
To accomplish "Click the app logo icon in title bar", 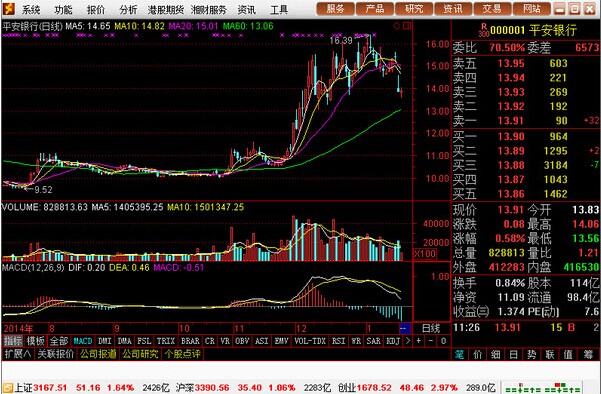I will [x=8, y=8].
